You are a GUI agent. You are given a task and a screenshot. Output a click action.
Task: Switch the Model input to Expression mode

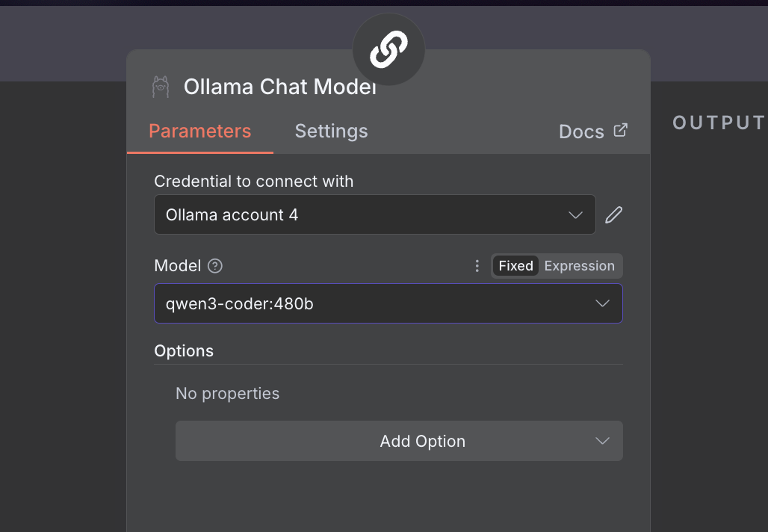pos(579,265)
